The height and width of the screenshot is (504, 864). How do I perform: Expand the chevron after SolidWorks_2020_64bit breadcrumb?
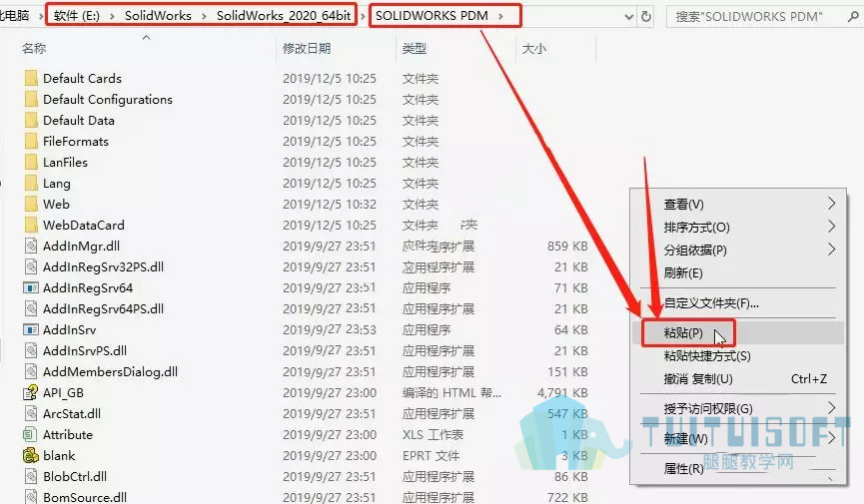[363, 17]
